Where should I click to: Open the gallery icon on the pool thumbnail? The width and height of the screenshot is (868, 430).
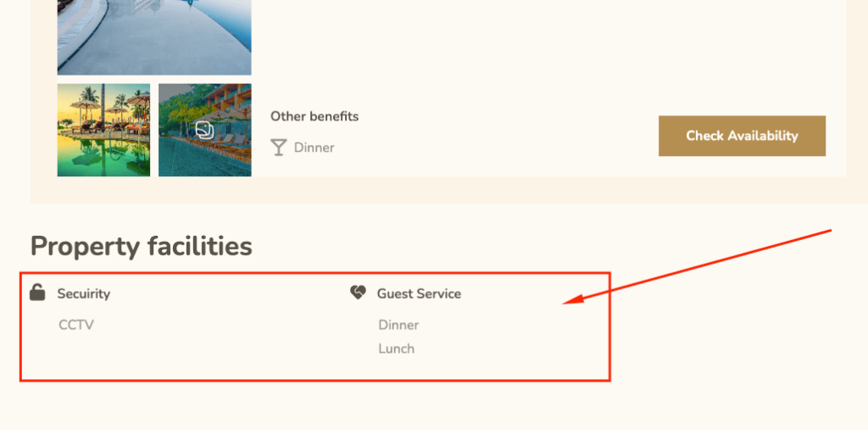205,131
